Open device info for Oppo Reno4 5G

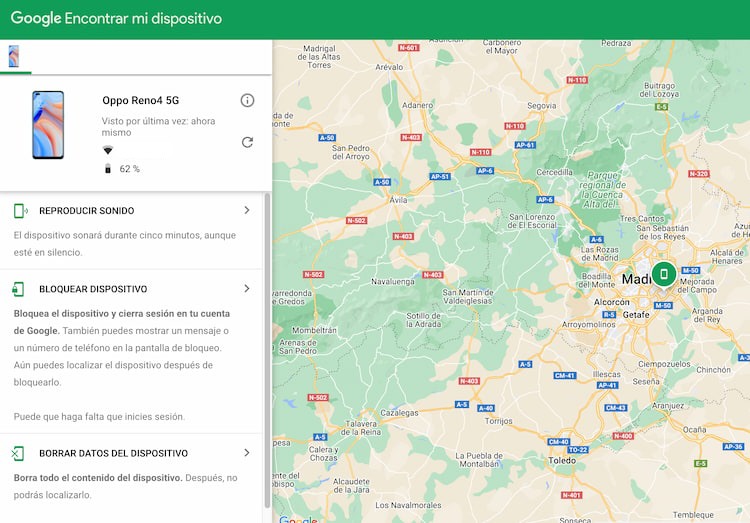(x=247, y=100)
